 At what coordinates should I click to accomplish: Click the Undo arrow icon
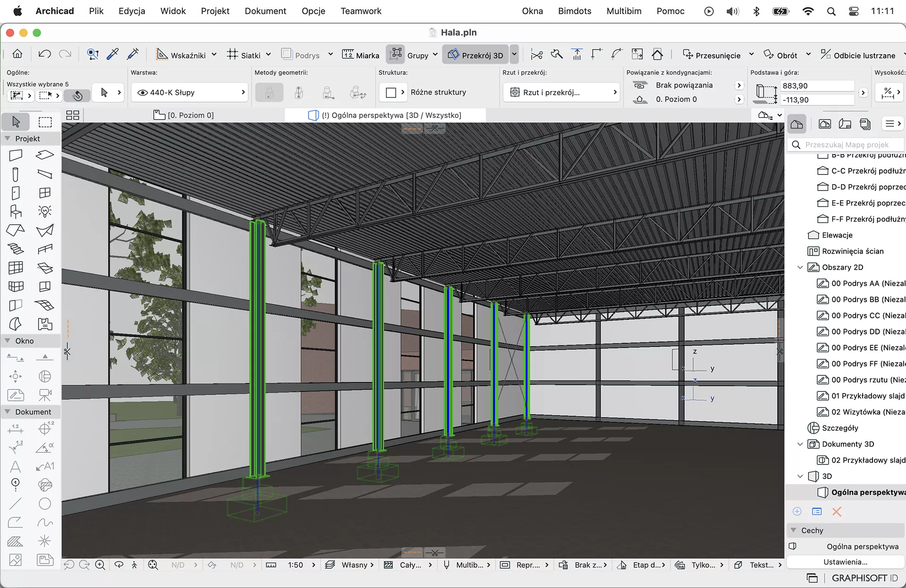(45, 54)
